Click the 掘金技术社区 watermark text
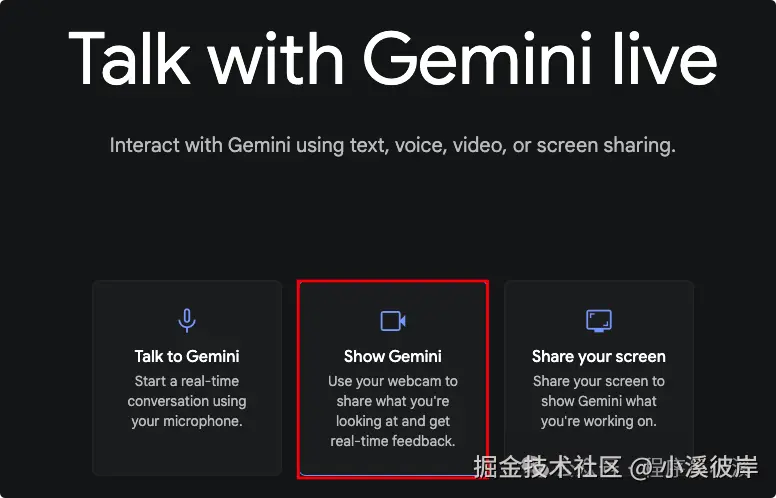 [547, 467]
